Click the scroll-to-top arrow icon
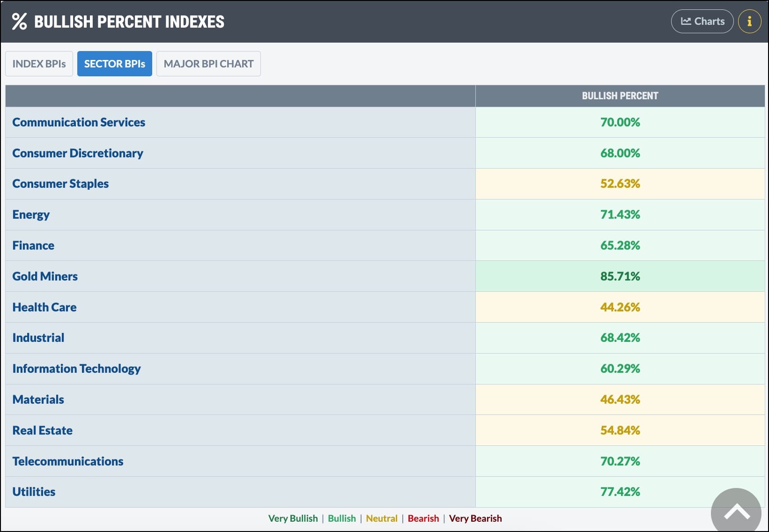769x532 pixels. point(737,512)
